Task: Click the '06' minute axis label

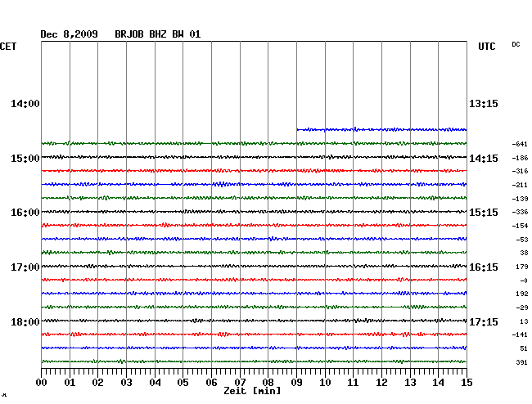Action: pyautogui.click(x=211, y=383)
